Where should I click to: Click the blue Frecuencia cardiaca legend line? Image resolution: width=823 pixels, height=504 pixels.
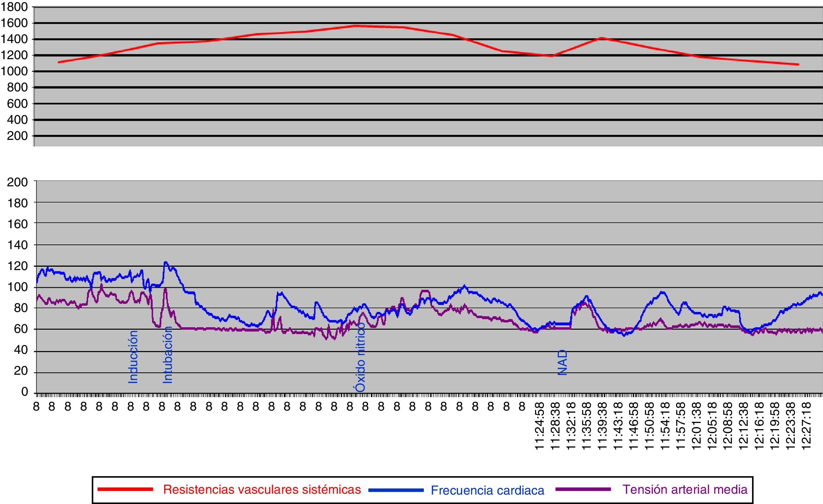pyautogui.click(x=396, y=490)
